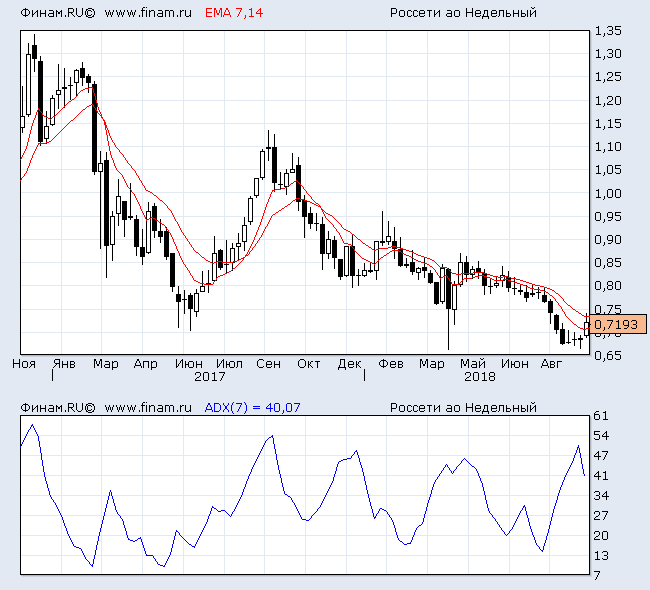Click the 'Сен' month label on the time axis
This screenshot has width=650, height=590.
click(x=268, y=364)
